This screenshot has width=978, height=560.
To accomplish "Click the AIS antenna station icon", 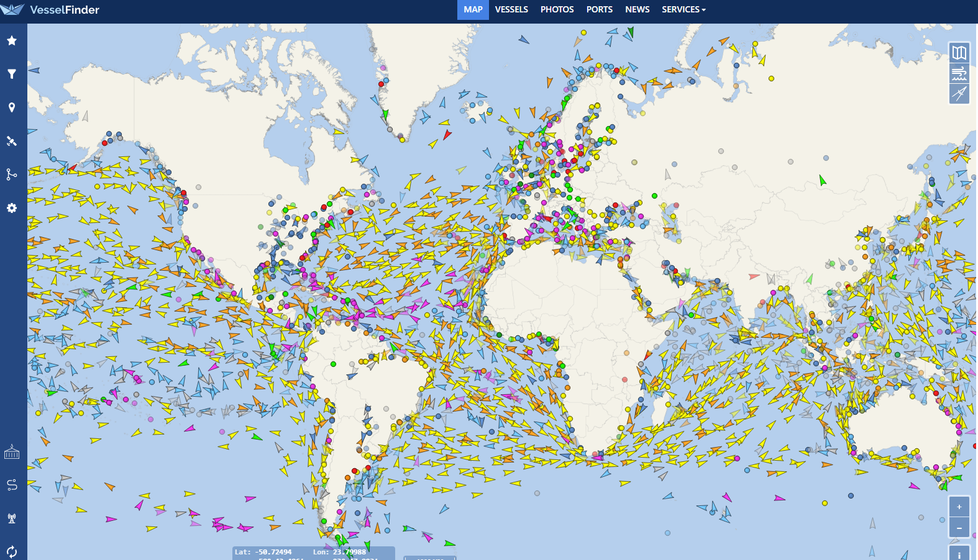I will click(x=12, y=518).
